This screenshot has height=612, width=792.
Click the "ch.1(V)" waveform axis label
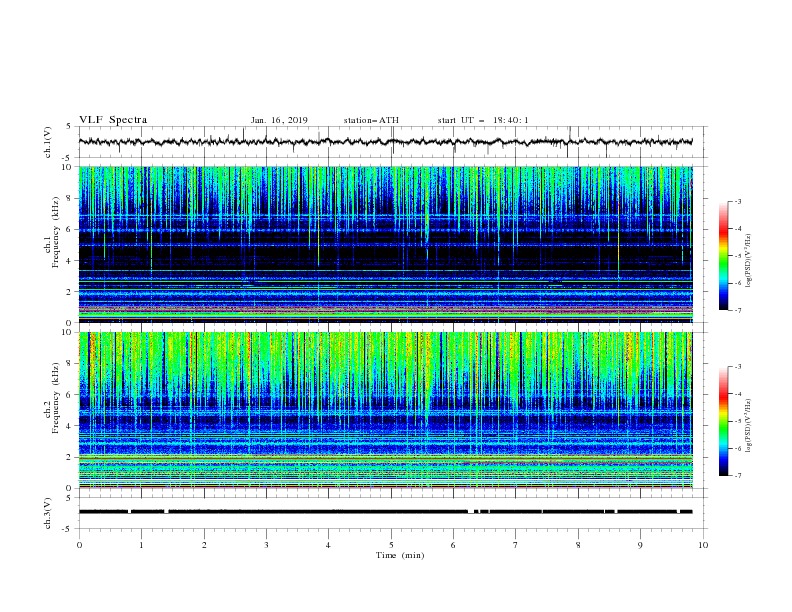[48, 142]
